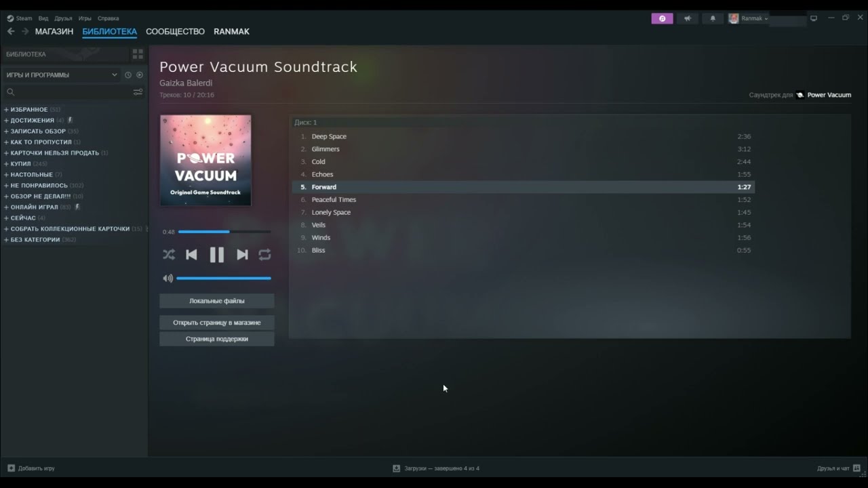The image size is (868, 488).
Task: Select track 8 Veils
Action: click(x=524, y=225)
